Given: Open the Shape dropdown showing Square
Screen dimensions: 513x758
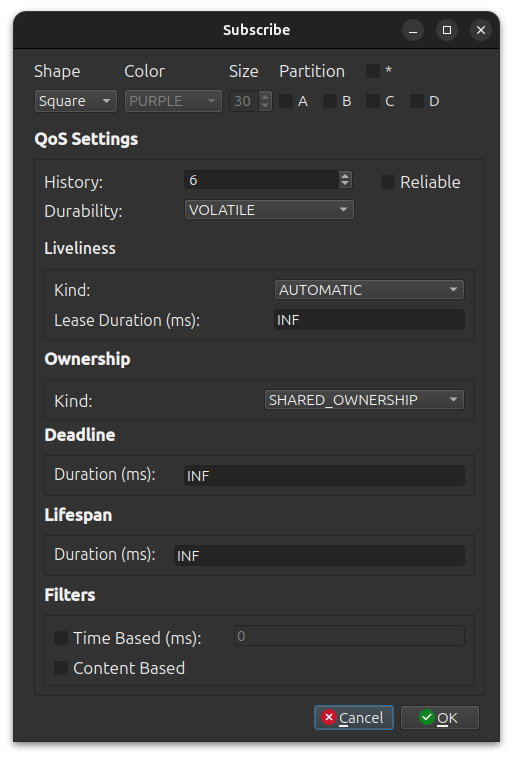Looking at the screenshot, I should tap(76, 101).
